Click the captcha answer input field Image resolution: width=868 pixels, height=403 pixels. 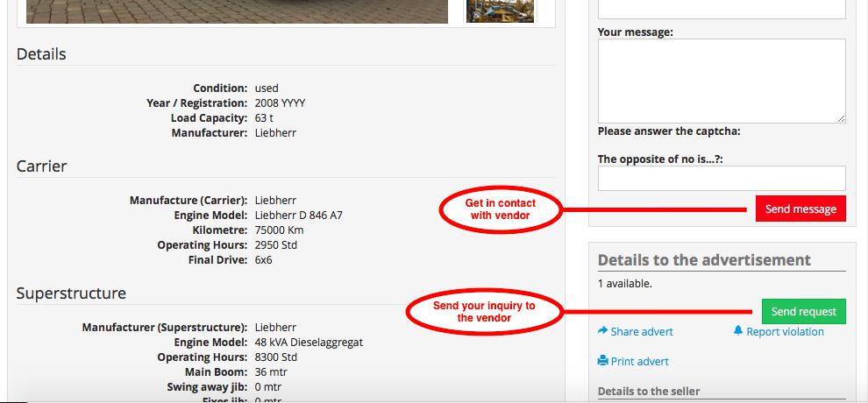coord(722,179)
